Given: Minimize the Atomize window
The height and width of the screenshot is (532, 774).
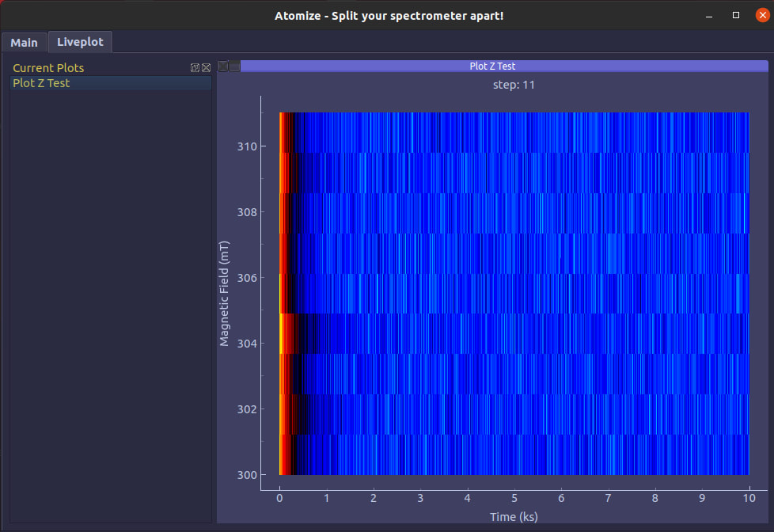Looking at the screenshot, I should pos(709,16).
